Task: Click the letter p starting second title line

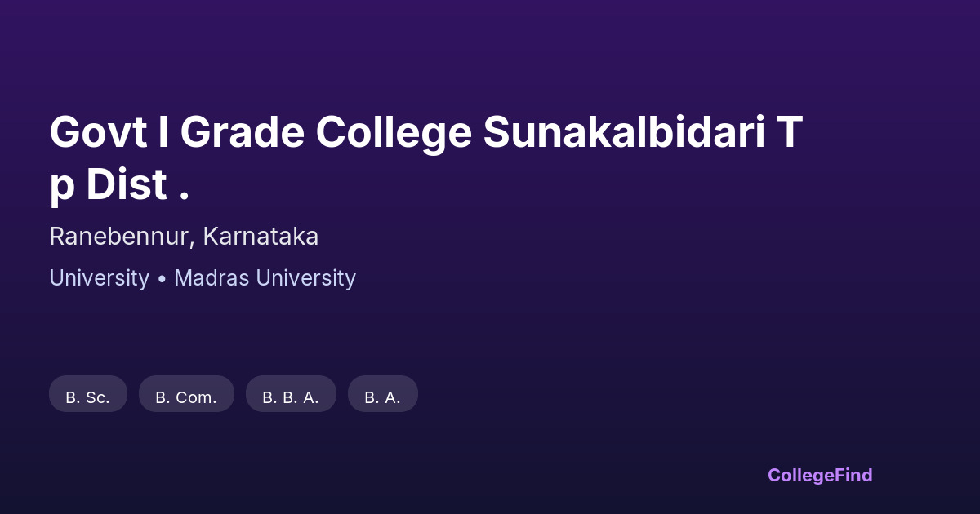Action: point(61,188)
